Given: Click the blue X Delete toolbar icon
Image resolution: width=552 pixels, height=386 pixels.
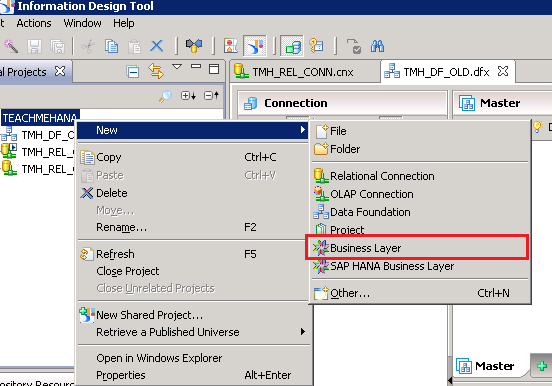Looking at the screenshot, I should [157, 46].
